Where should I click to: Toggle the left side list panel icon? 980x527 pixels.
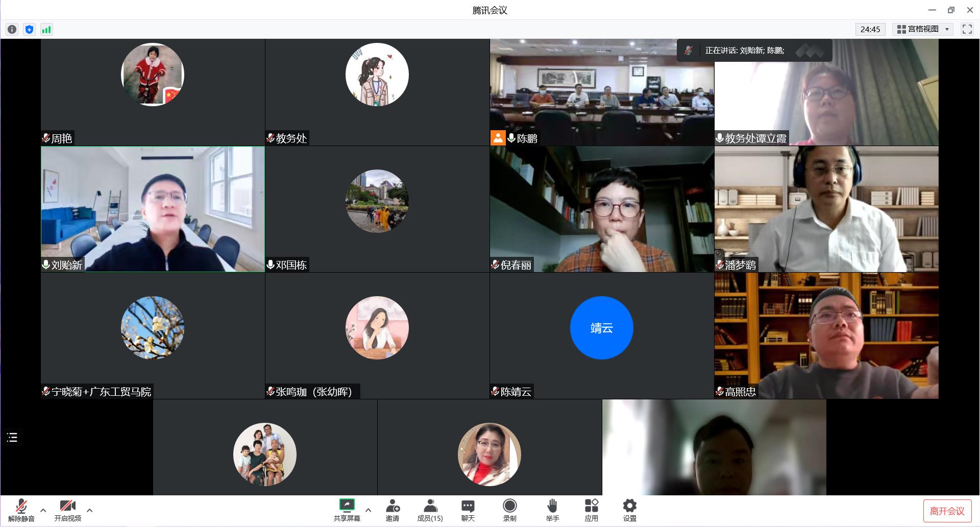(12, 438)
